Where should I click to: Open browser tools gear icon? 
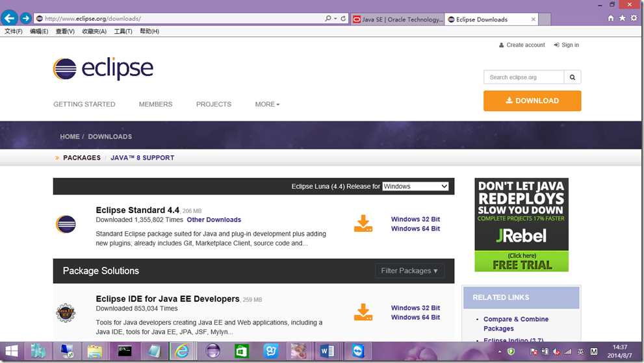click(634, 18)
